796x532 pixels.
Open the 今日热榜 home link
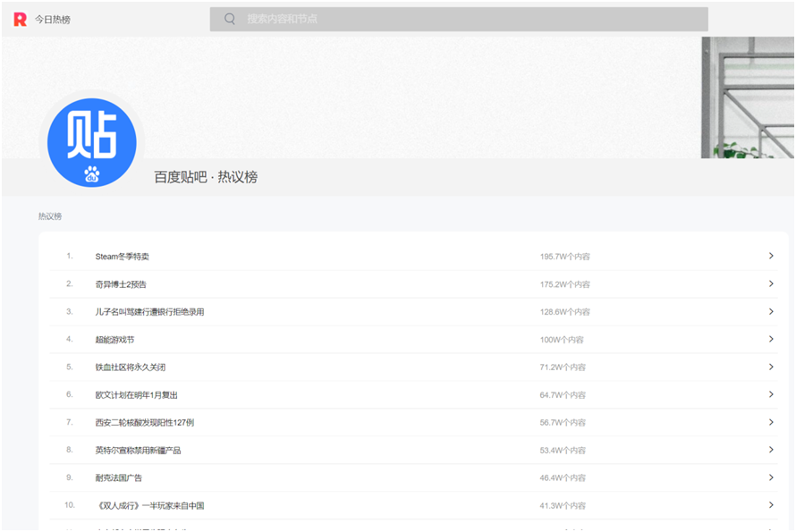pyautogui.click(x=52, y=20)
